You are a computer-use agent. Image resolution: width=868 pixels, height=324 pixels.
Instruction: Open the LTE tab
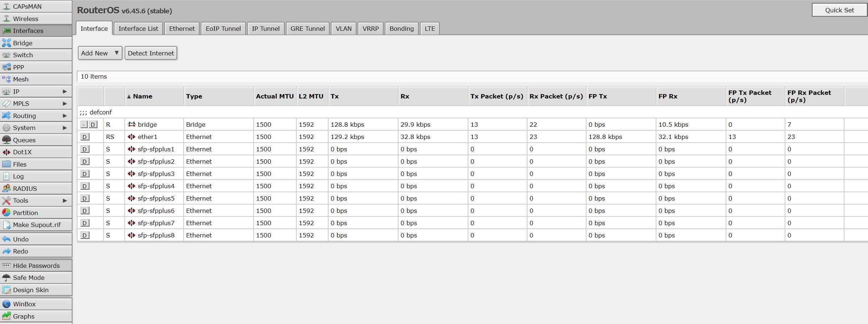coord(430,29)
